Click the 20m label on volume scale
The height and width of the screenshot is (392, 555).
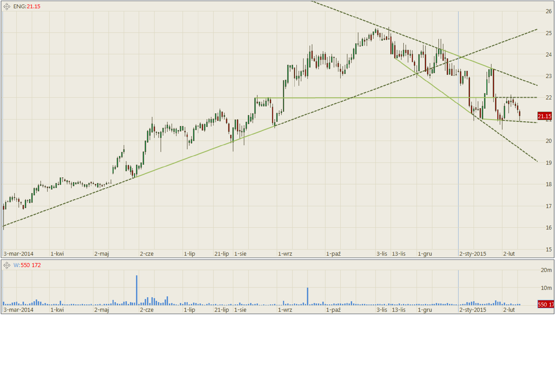pos(546,270)
